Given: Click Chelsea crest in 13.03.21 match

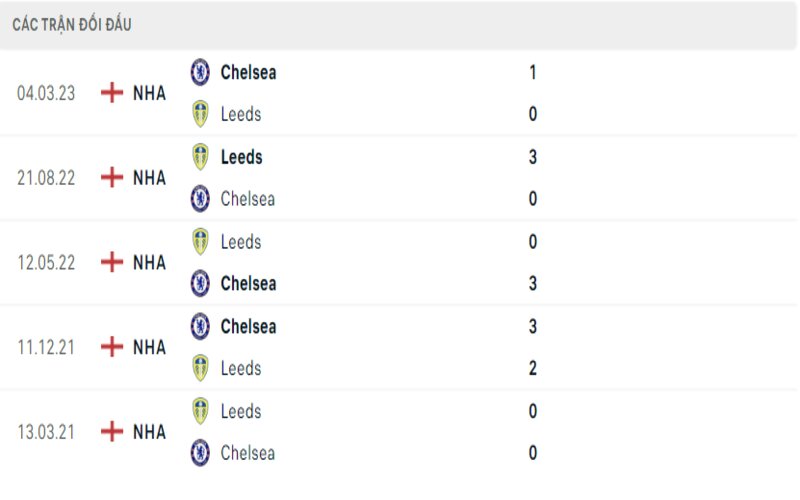Looking at the screenshot, I should 200,453.
